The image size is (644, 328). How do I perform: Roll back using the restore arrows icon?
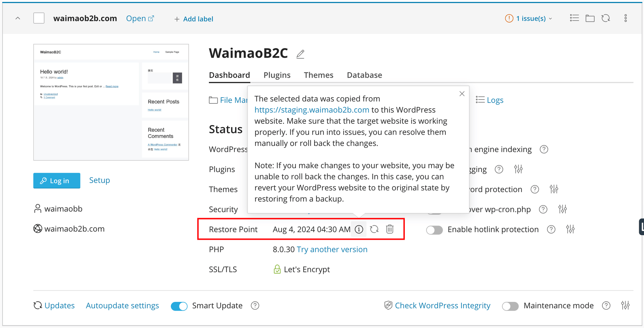[x=374, y=229]
